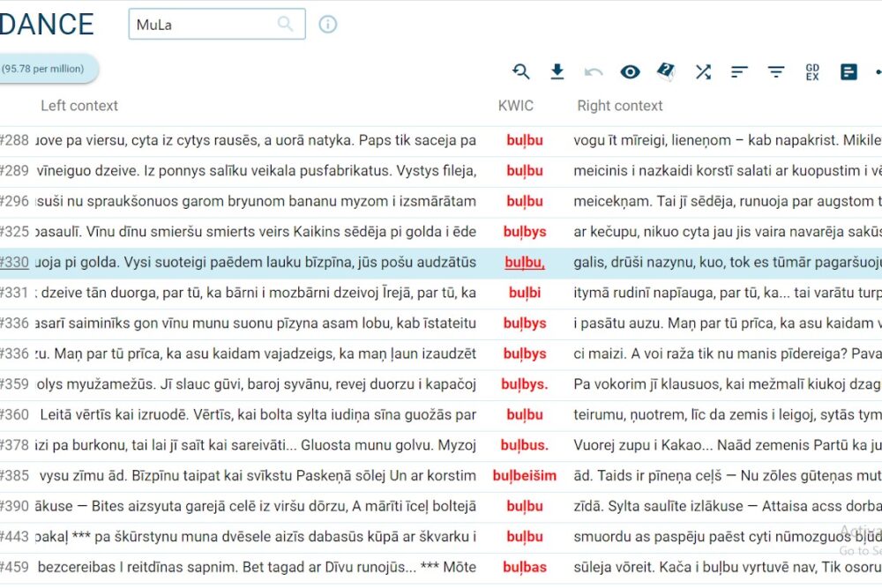Click the download concordance icon
Screen dimensions: 882x588
[x=557, y=72]
